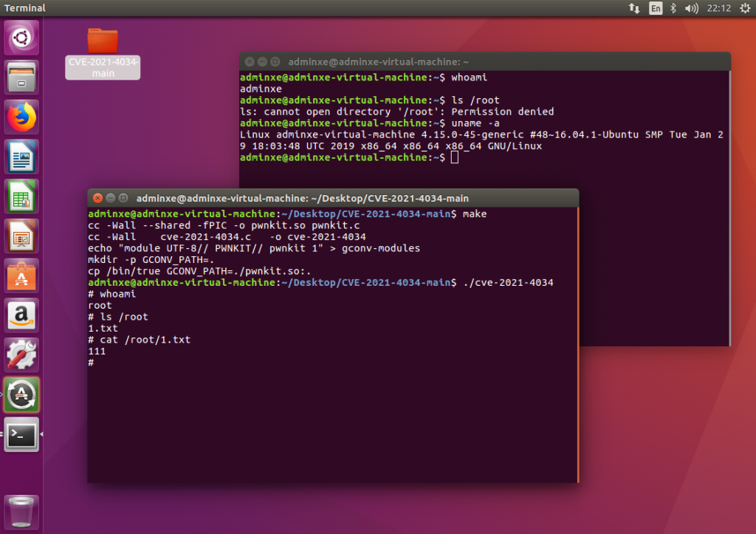
Task: Click the Terminal title in the top panel
Action: coord(24,8)
